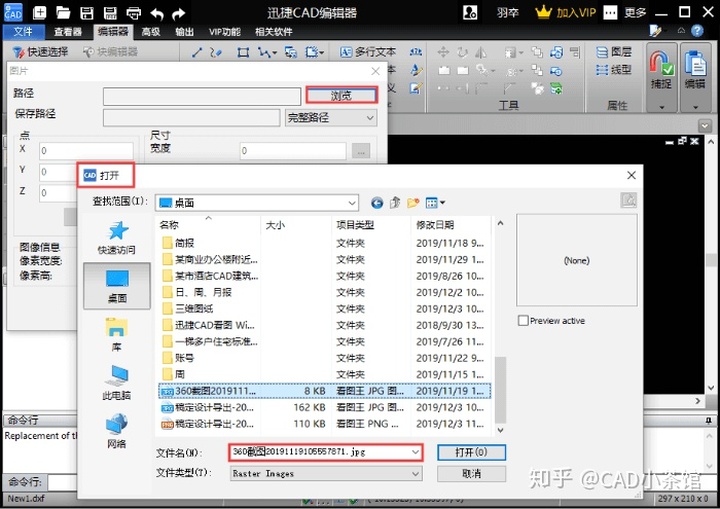Click the 捕捉 snap magnet button
Image resolution: width=720 pixels, height=509 pixels.
click(661, 69)
